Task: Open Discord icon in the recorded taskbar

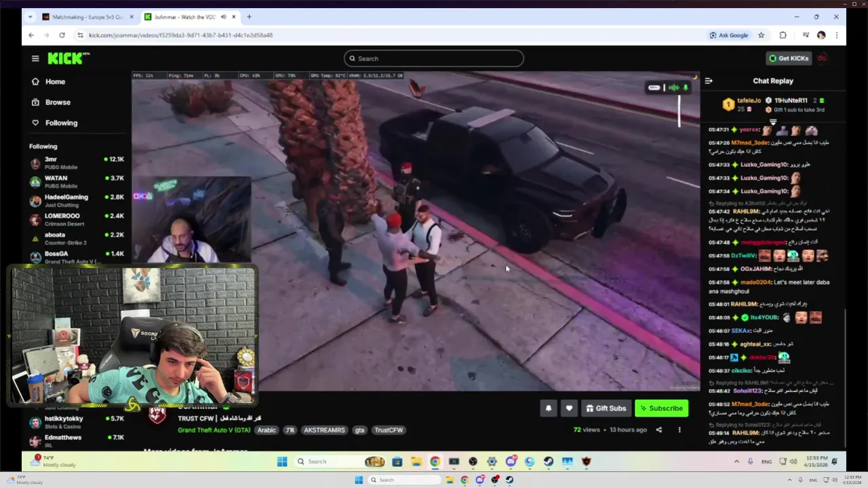Action: (511, 462)
